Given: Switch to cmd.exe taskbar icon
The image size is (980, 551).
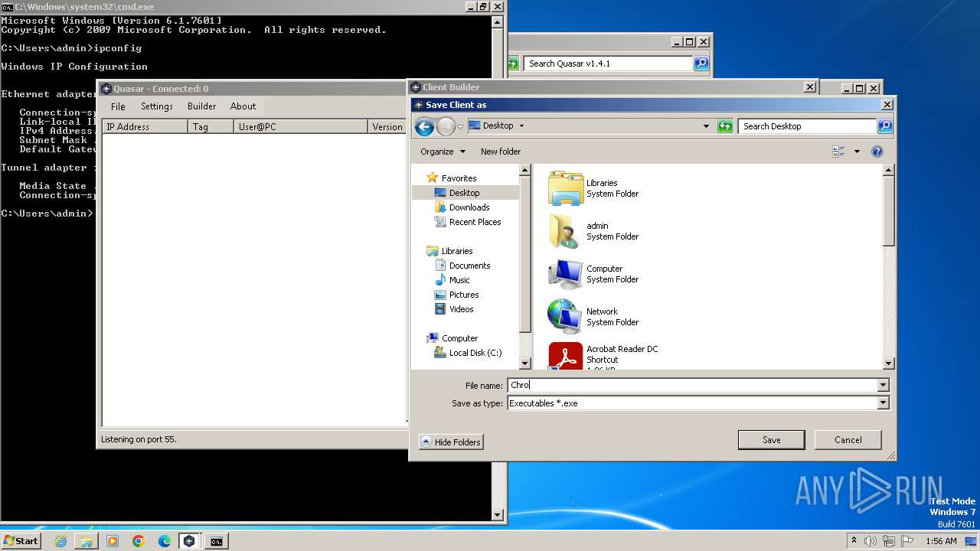Looking at the screenshot, I should pyautogui.click(x=217, y=541).
